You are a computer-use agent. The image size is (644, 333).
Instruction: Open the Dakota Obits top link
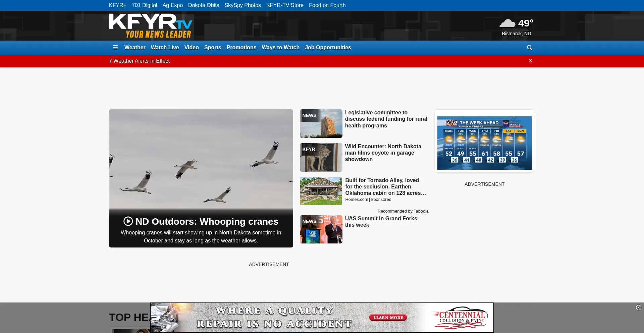tap(203, 5)
